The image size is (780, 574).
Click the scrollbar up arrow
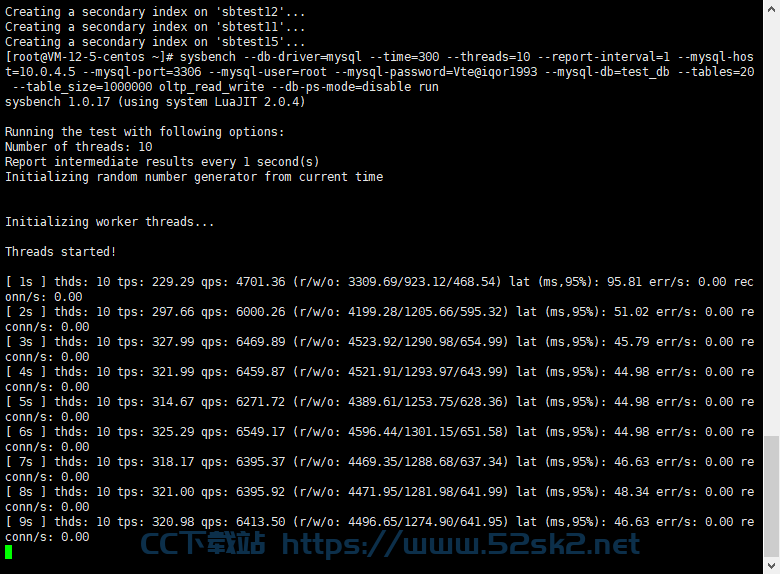[772, 9]
